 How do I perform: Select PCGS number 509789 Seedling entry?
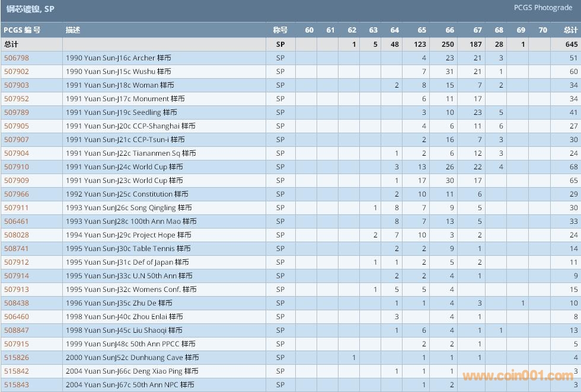point(17,113)
